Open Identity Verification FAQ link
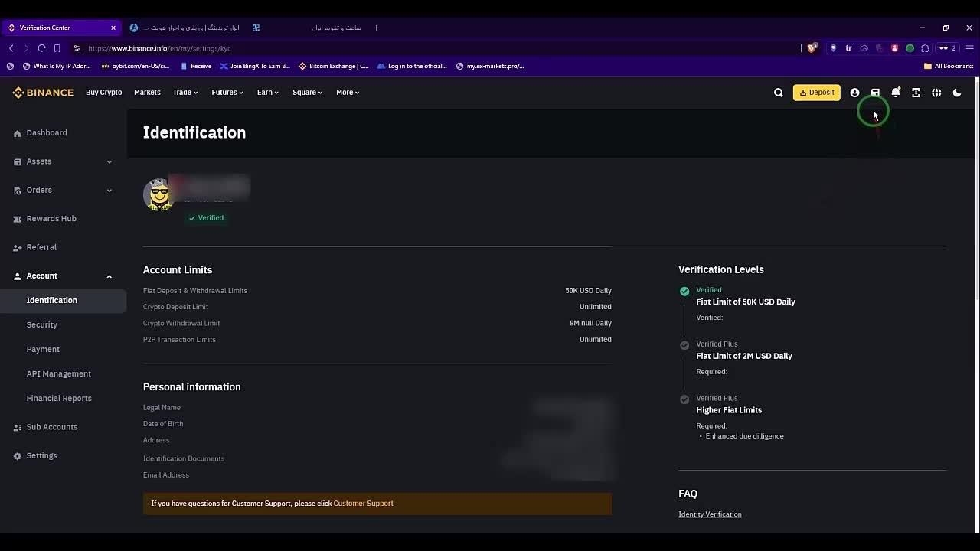The height and width of the screenshot is (551, 980). point(710,514)
